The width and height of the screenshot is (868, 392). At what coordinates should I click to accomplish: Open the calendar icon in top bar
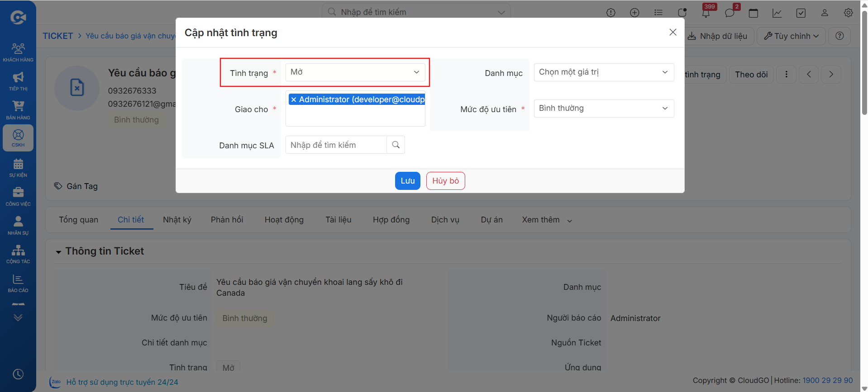click(x=754, y=13)
